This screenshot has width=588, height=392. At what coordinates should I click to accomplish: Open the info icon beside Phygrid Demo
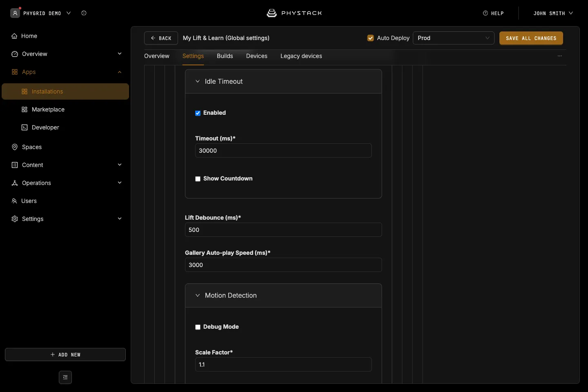[x=84, y=13]
